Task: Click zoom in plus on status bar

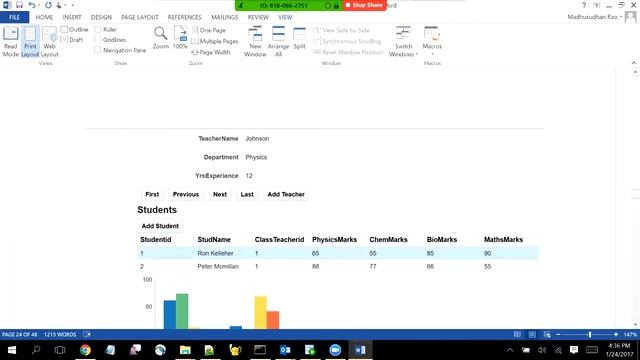Action: 616,334
